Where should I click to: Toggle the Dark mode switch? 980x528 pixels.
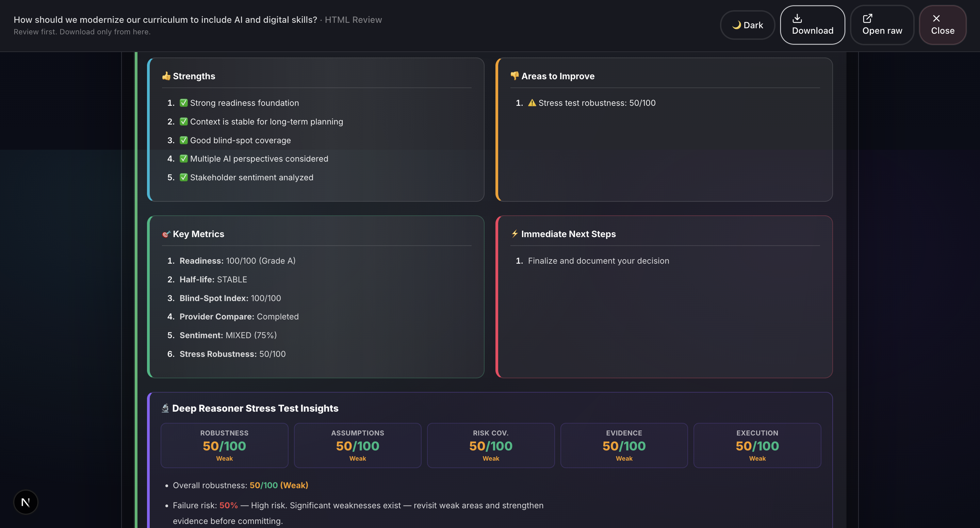point(747,25)
